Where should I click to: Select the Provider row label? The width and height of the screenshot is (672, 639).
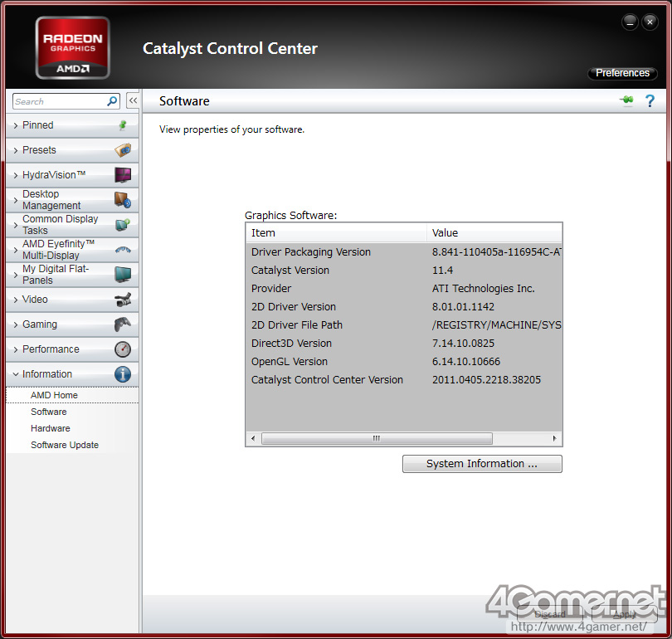pyautogui.click(x=270, y=289)
